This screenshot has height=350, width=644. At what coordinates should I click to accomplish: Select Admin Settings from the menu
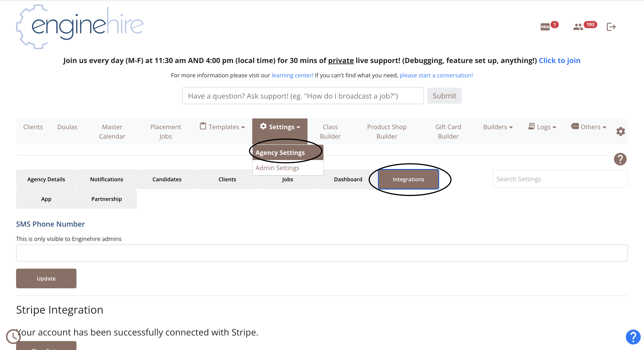[x=277, y=168]
